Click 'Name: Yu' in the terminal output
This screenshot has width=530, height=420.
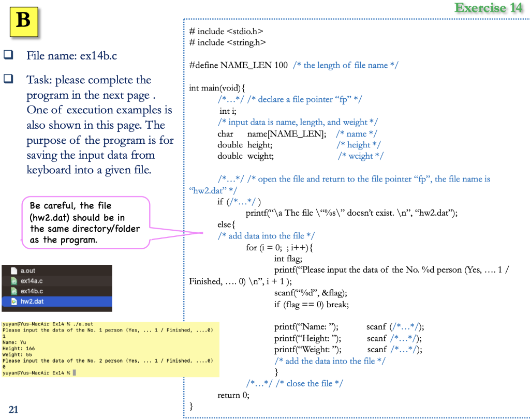point(14,342)
